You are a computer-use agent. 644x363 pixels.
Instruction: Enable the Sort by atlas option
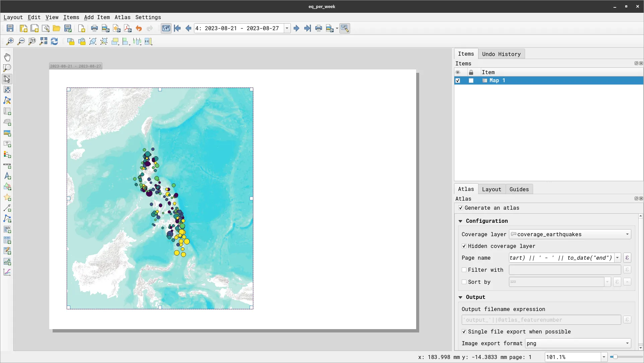click(x=464, y=282)
